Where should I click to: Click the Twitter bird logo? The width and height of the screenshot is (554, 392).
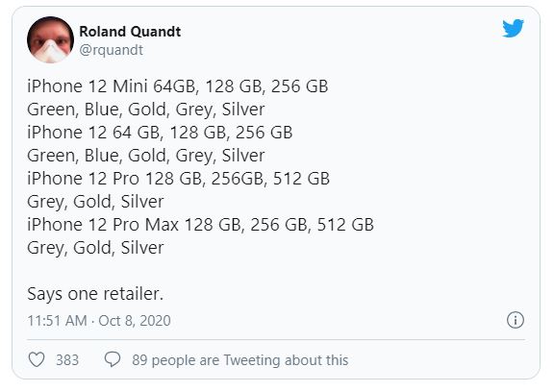pyautogui.click(x=513, y=28)
